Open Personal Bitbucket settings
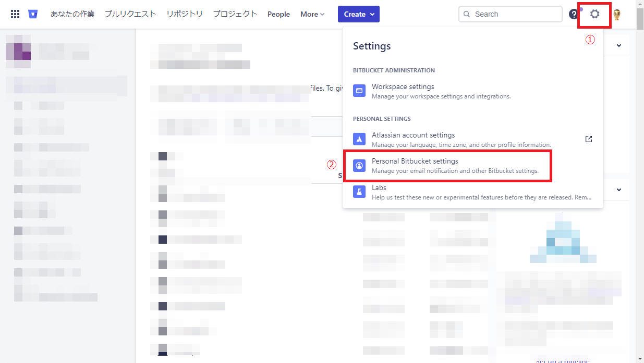The width and height of the screenshot is (644, 363). [415, 161]
